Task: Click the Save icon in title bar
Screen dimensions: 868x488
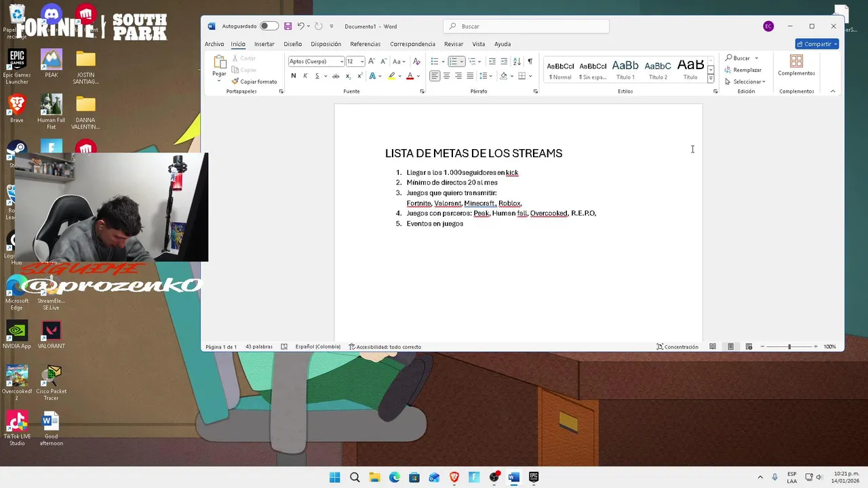Action: [288, 26]
